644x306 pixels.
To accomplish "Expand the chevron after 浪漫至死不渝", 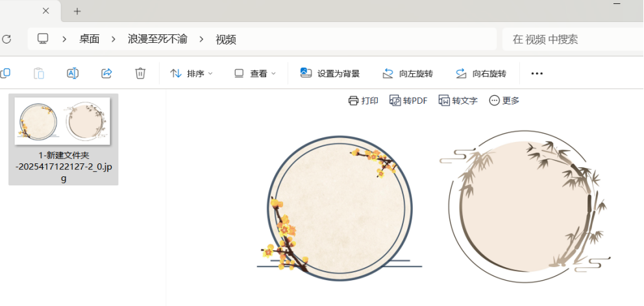I will tap(201, 40).
